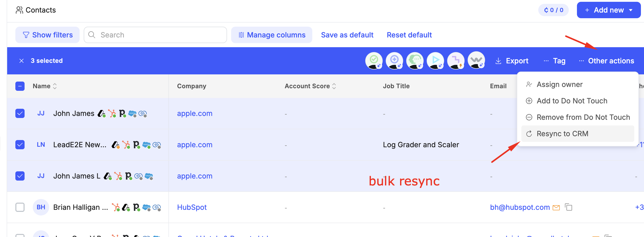Click HubSpot icon next to John James
The height and width of the screenshot is (237, 644).
click(x=112, y=113)
